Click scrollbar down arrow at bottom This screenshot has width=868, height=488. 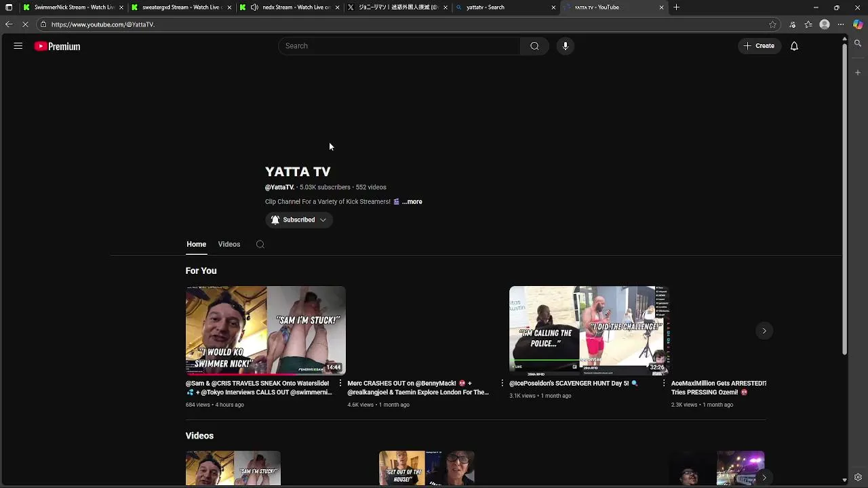[x=844, y=480]
